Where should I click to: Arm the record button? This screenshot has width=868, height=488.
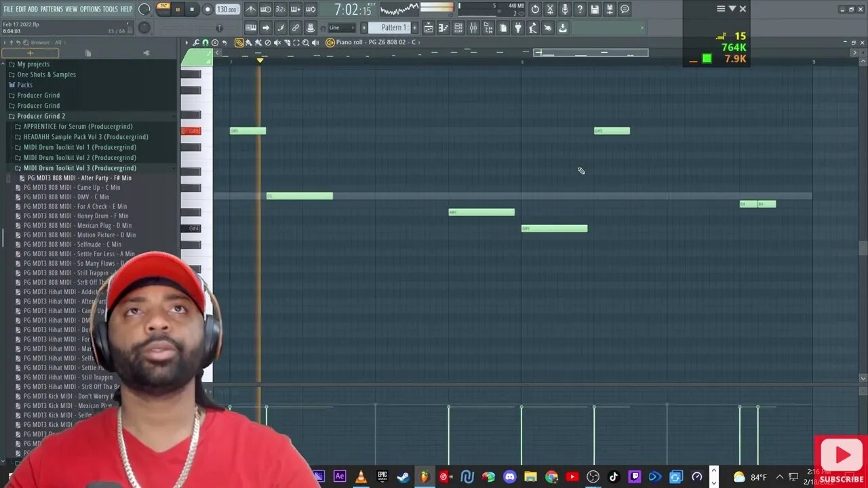[x=208, y=9]
